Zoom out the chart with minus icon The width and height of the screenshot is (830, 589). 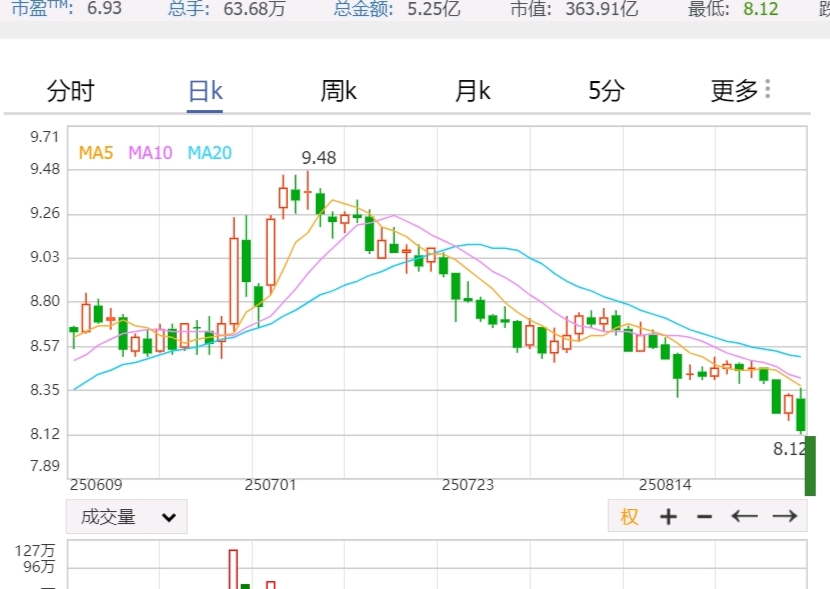(705, 516)
